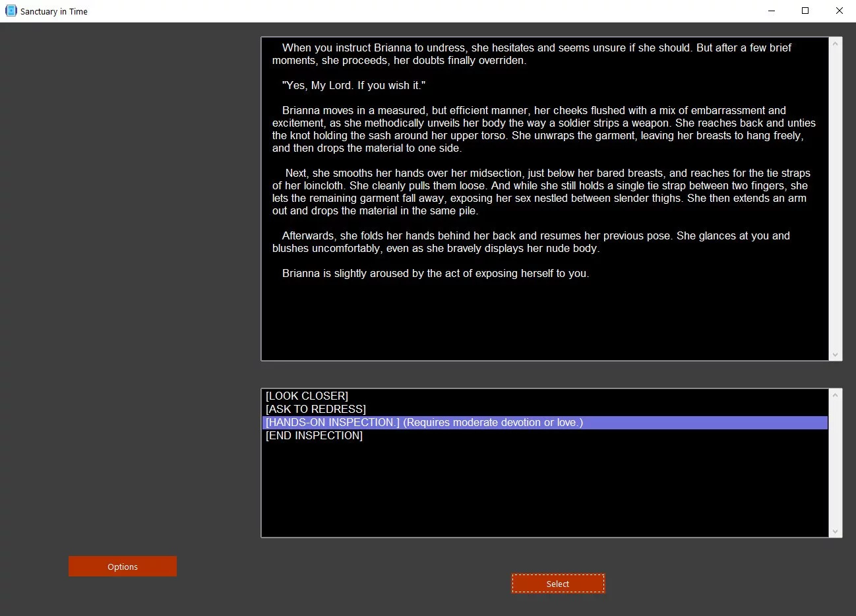This screenshot has height=616, width=856.
Task: Click the Select button
Action: click(x=558, y=584)
